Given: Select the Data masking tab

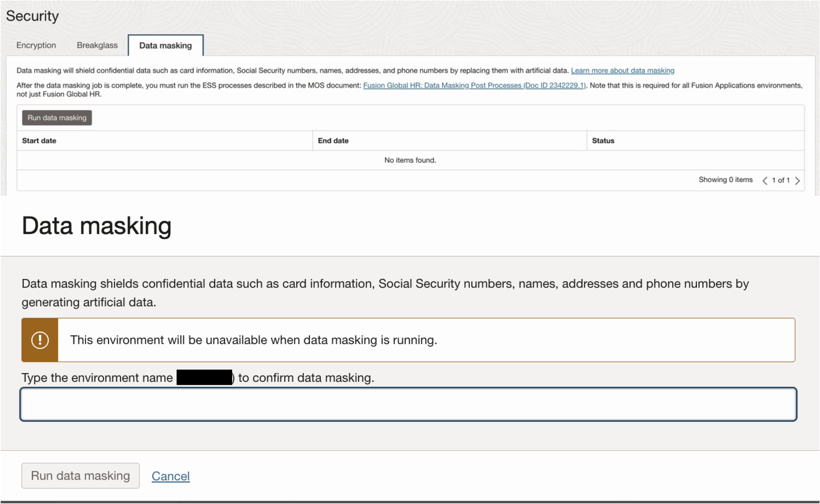Looking at the screenshot, I should point(165,46).
